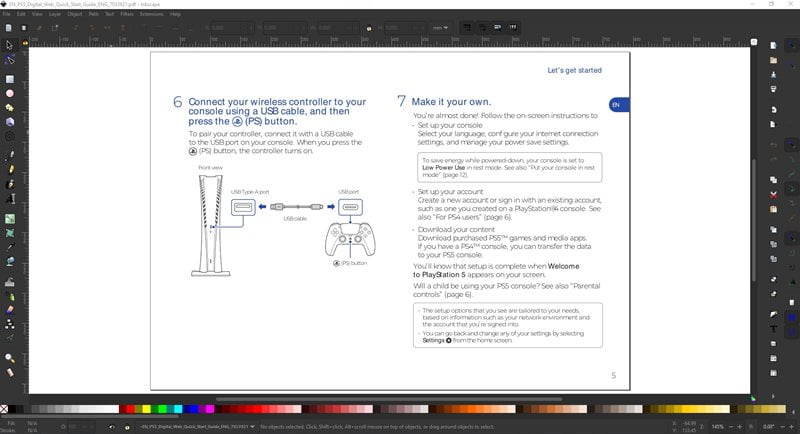The image size is (800, 434).
Task: Toggle touch-path selection mode icon
Action: point(55,28)
